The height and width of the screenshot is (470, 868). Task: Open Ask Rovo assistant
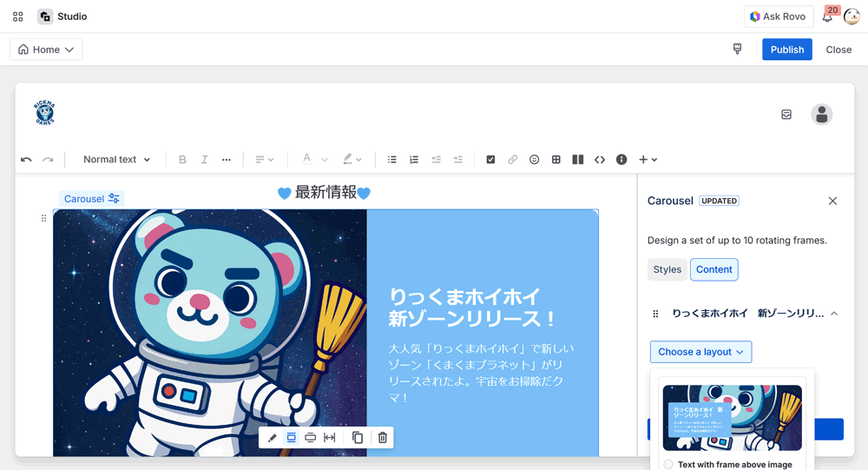pyautogui.click(x=779, y=17)
